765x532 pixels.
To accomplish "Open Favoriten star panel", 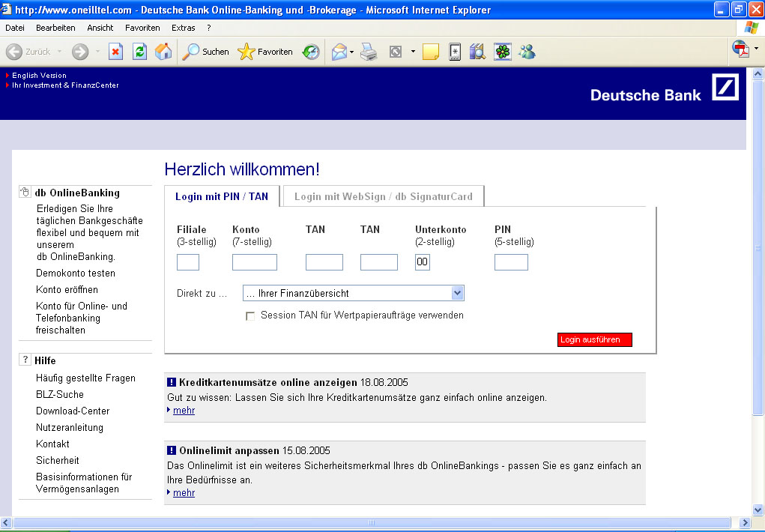I will (265, 51).
